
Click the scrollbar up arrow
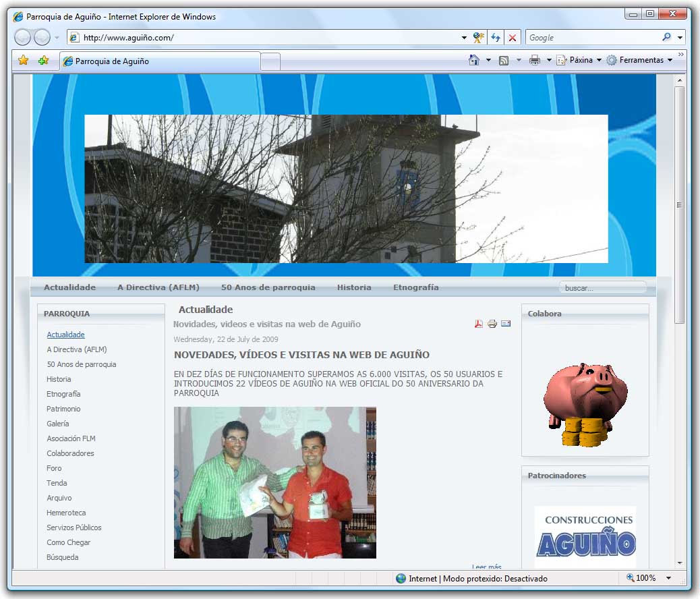(680, 80)
